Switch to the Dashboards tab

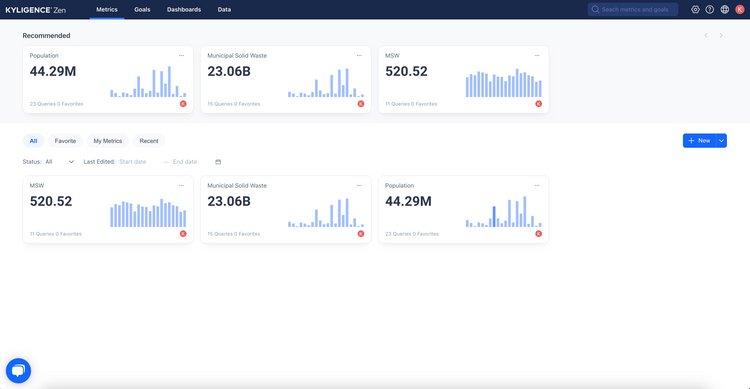[x=184, y=10]
